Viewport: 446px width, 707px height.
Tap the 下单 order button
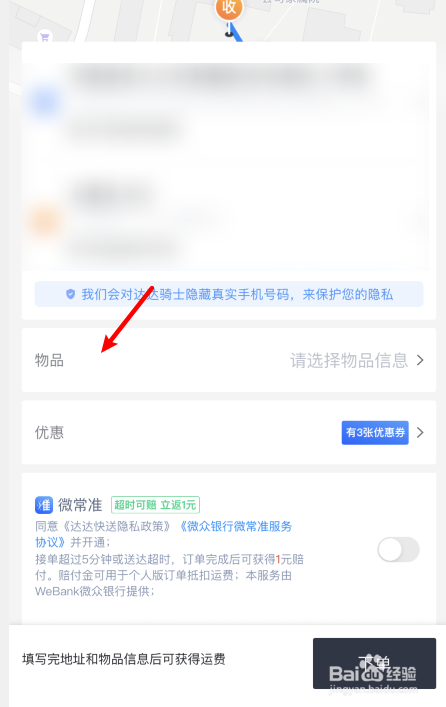coord(374,663)
